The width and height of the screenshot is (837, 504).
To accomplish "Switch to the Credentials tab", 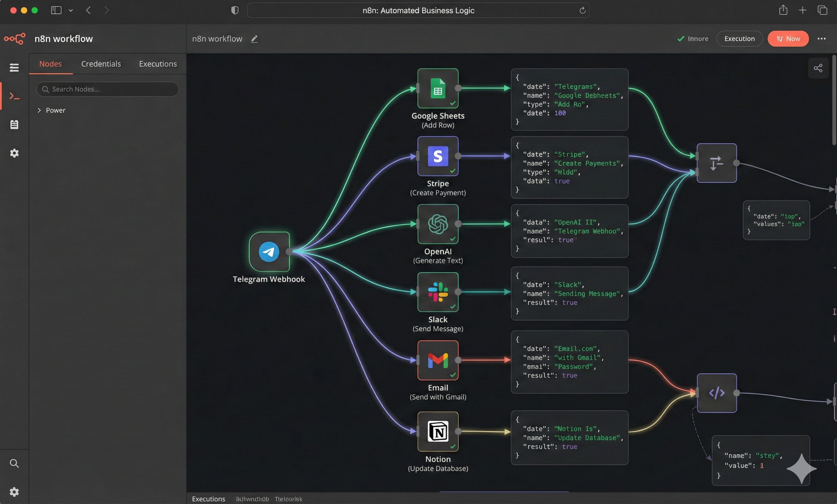I will [101, 64].
